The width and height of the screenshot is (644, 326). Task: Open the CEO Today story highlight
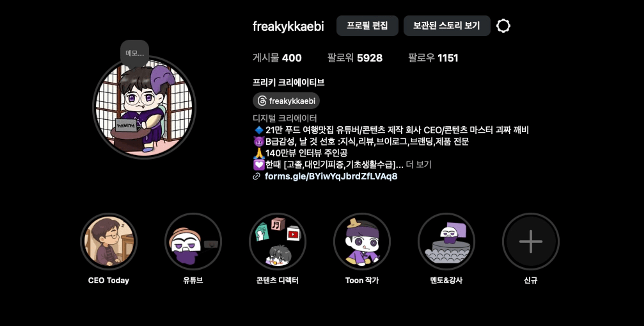point(109,241)
